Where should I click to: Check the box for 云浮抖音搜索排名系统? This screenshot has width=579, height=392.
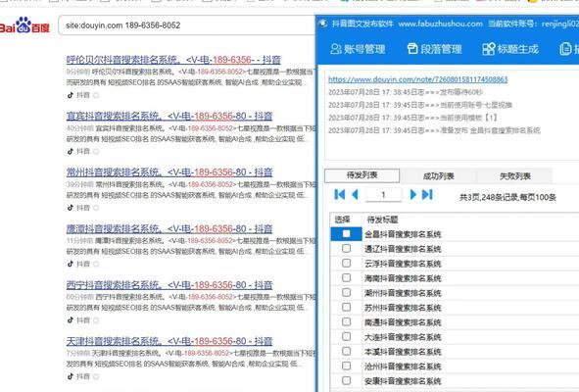click(346, 263)
